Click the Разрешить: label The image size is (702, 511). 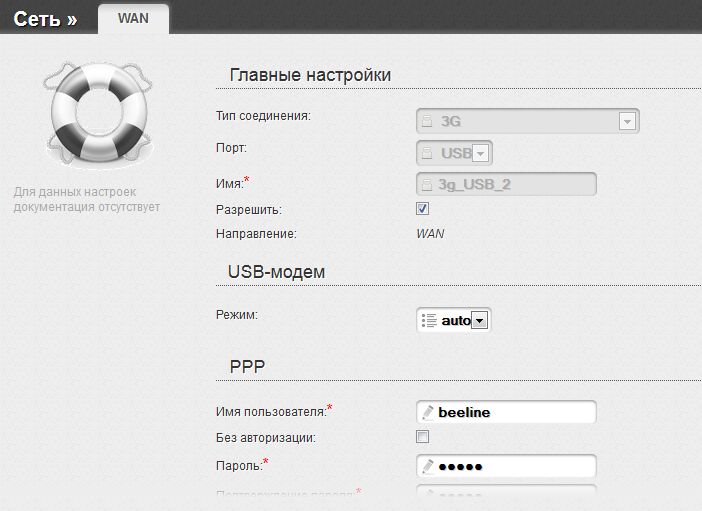pos(249,210)
